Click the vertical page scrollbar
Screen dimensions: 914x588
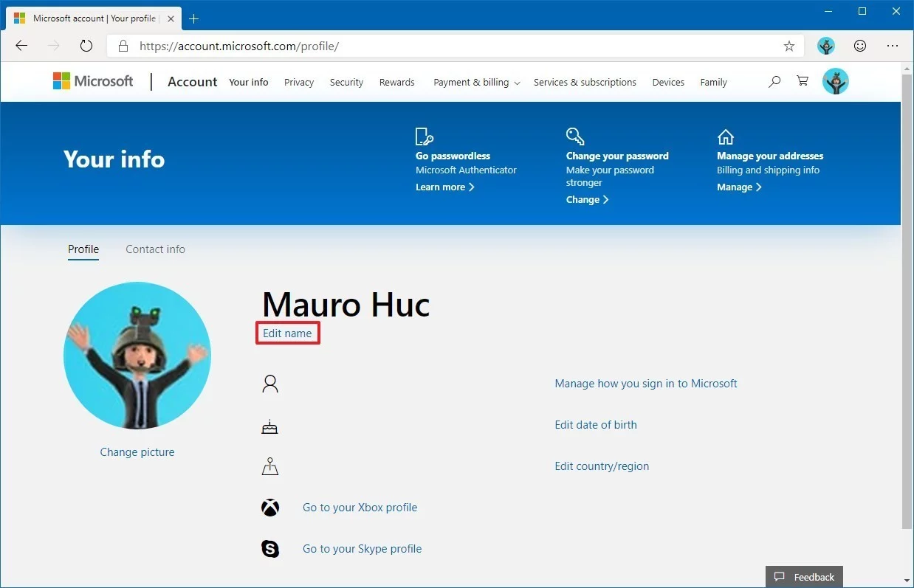pyautogui.click(x=907, y=301)
